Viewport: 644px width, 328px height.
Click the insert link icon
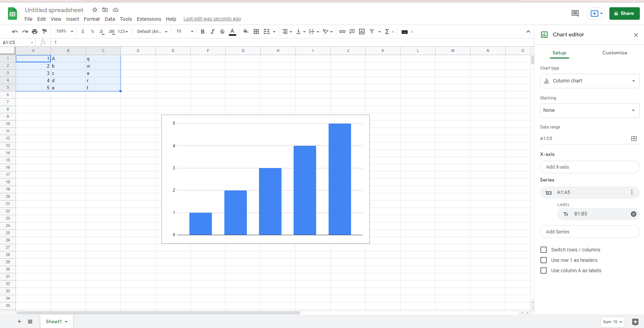click(x=342, y=32)
